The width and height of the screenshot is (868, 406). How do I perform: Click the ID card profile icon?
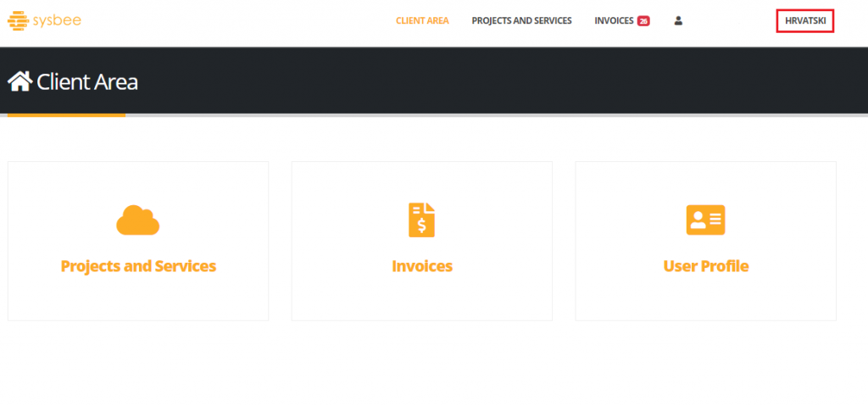pos(705,220)
